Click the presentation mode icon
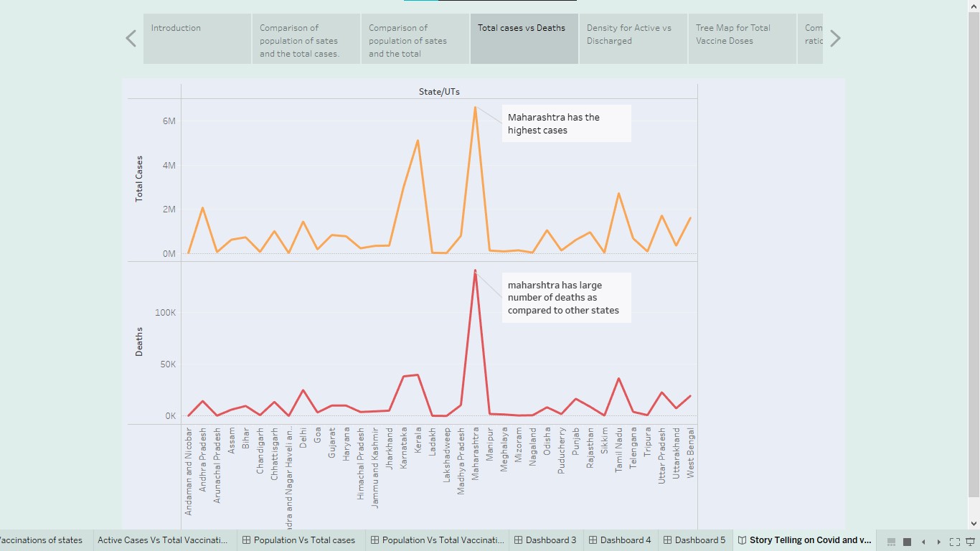980x551 pixels. pyautogui.click(x=971, y=540)
